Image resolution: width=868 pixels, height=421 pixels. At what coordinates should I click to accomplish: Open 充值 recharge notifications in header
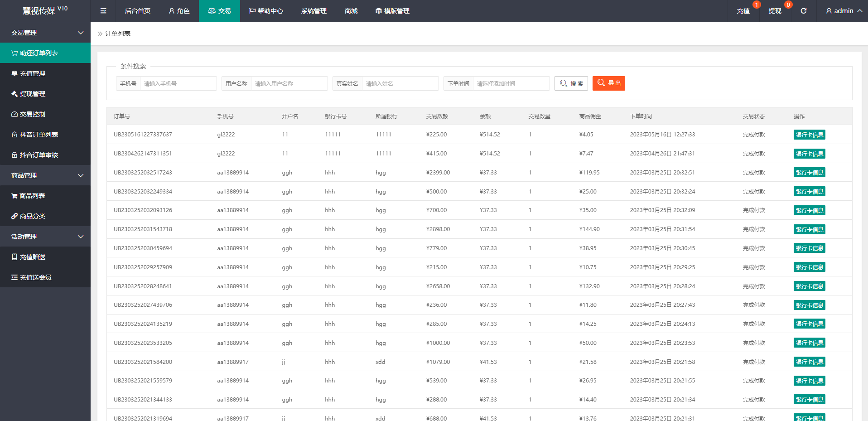(743, 11)
